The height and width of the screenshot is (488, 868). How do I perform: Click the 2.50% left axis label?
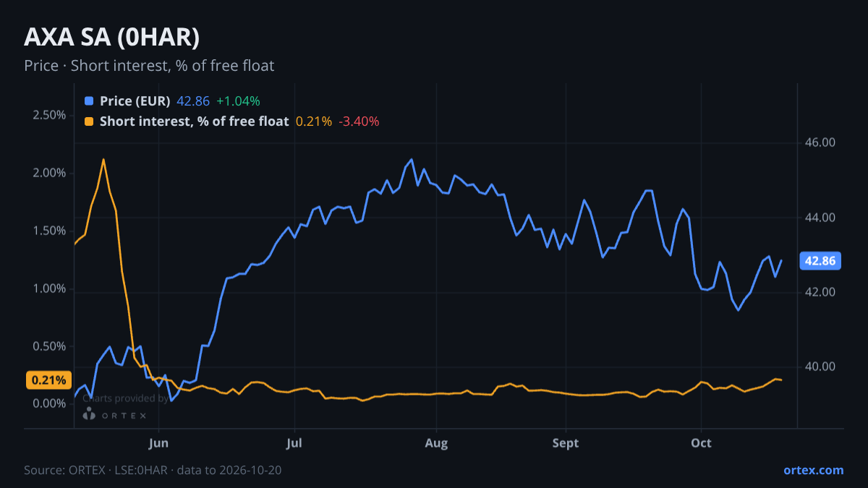coord(49,116)
